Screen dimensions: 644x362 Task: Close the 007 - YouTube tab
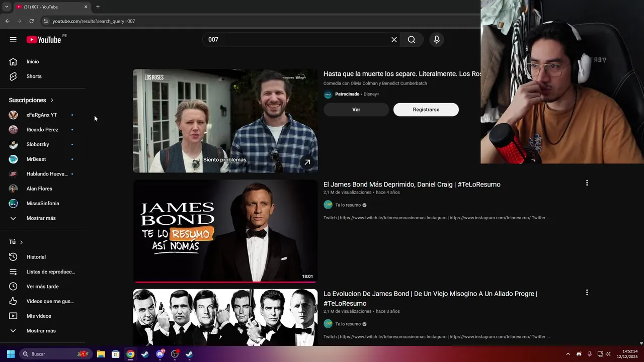click(x=86, y=7)
